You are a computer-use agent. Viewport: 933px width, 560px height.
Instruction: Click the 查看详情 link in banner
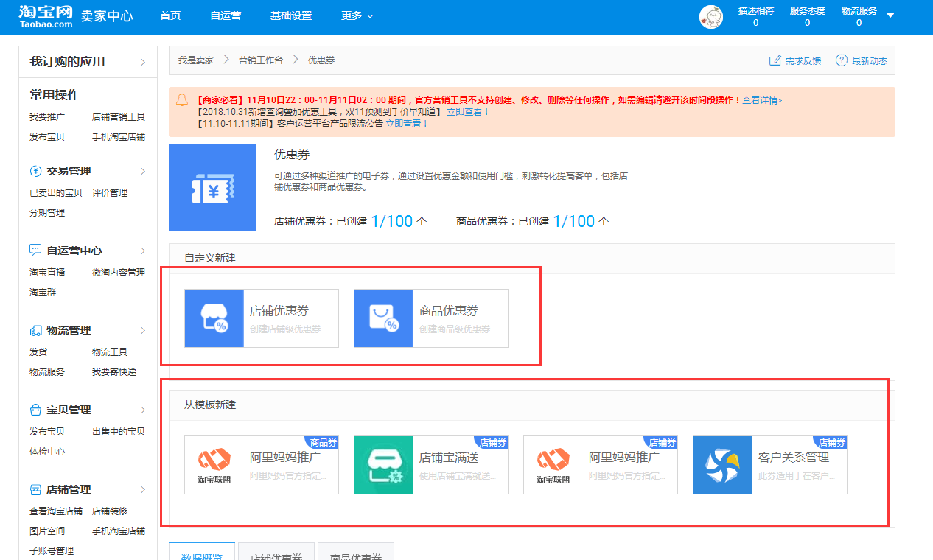point(762,100)
